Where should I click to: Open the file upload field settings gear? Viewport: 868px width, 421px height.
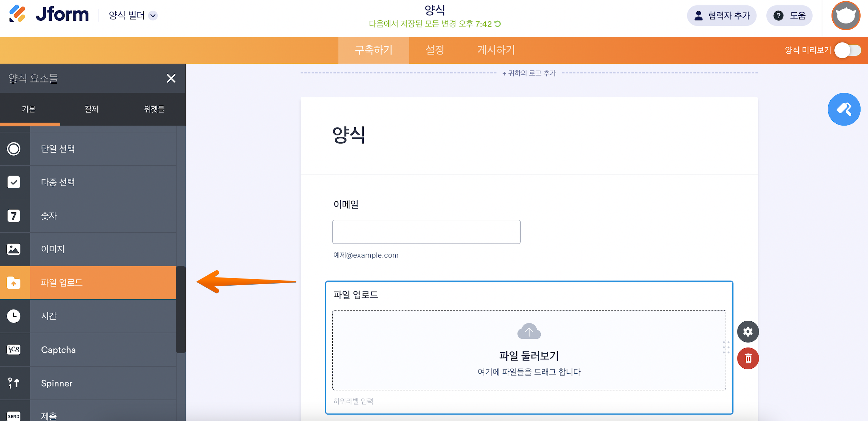pos(748,332)
